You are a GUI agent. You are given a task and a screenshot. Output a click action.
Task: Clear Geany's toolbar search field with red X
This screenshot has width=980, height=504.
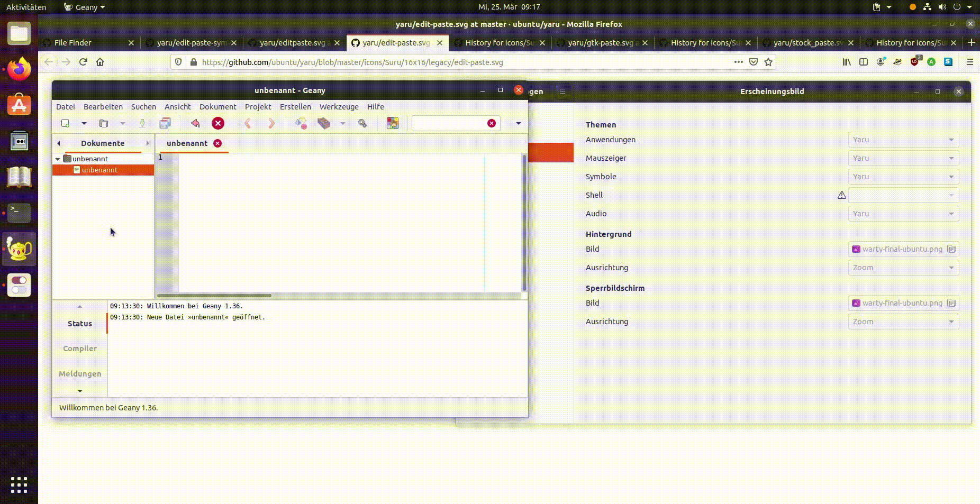click(492, 123)
